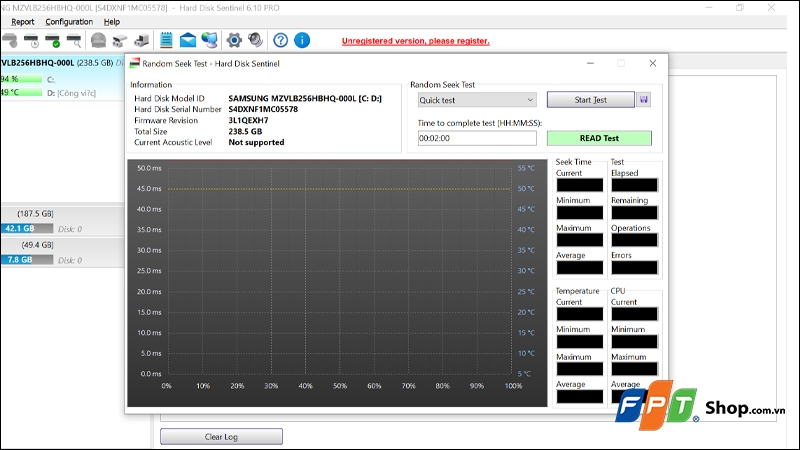Image resolution: width=800 pixels, height=450 pixels.
Task: Click the (187.5 GB) partition size label
Action: [35, 213]
